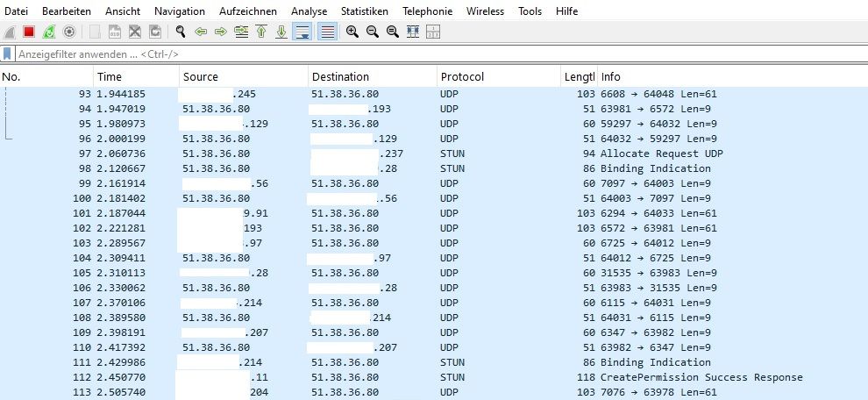Viewport: 868px width, 400px height.
Task: Zoom in on packet text
Action: (352, 32)
